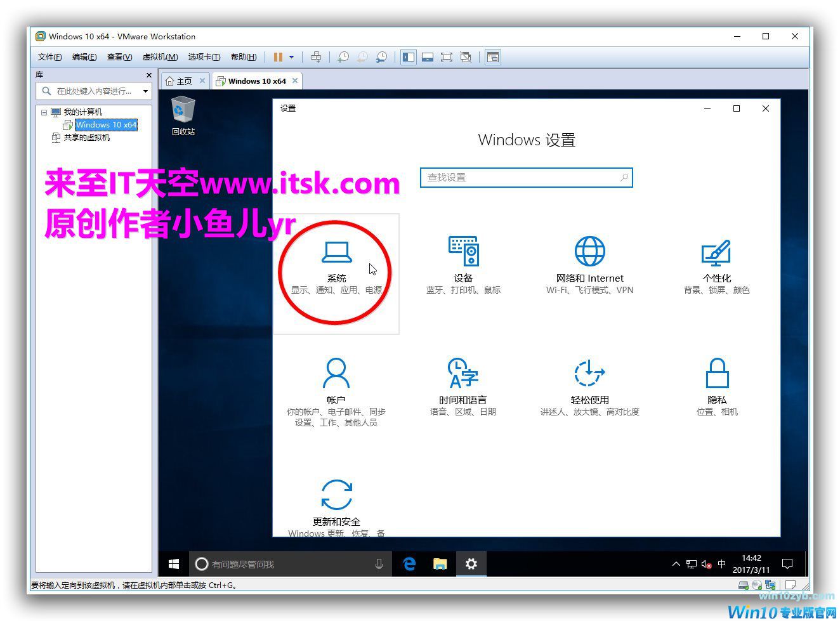
Task: Revert the virtual machine to its snapshot
Action: [x=362, y=57]
